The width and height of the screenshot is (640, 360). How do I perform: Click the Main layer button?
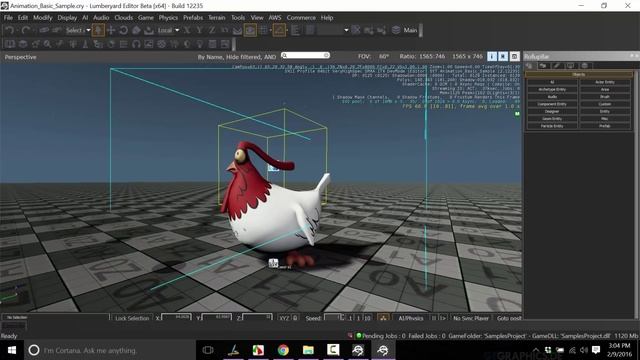pos(410,30)
